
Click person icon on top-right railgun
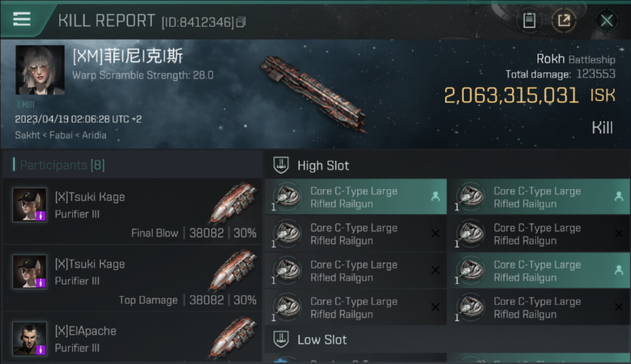618,197
